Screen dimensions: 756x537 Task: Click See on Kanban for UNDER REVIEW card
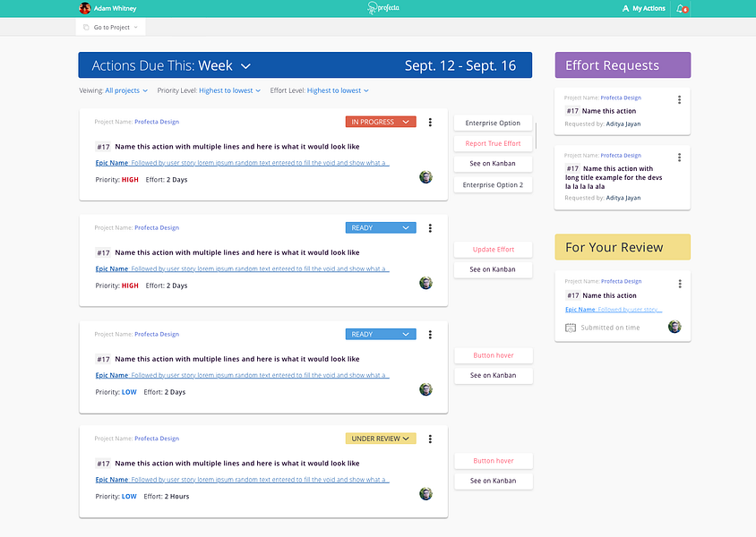point(494,482)
